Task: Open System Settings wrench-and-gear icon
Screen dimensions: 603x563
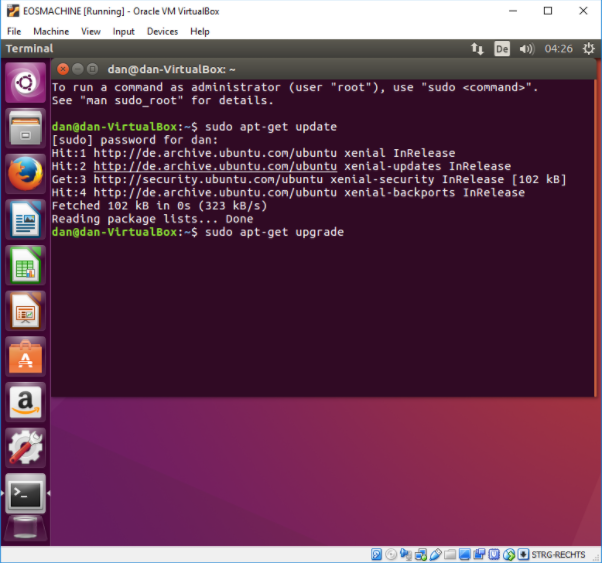Action: [25, 448]
